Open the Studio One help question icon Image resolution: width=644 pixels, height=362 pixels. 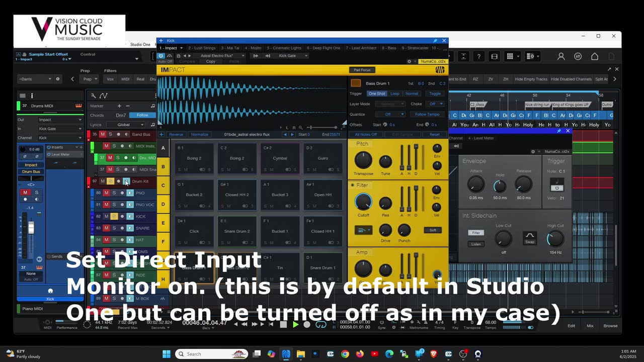point(479,56)
